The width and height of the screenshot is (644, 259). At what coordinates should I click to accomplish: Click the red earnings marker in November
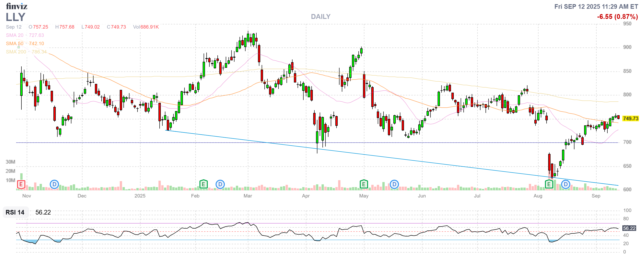pyautogui.click(x=21, y=185)
